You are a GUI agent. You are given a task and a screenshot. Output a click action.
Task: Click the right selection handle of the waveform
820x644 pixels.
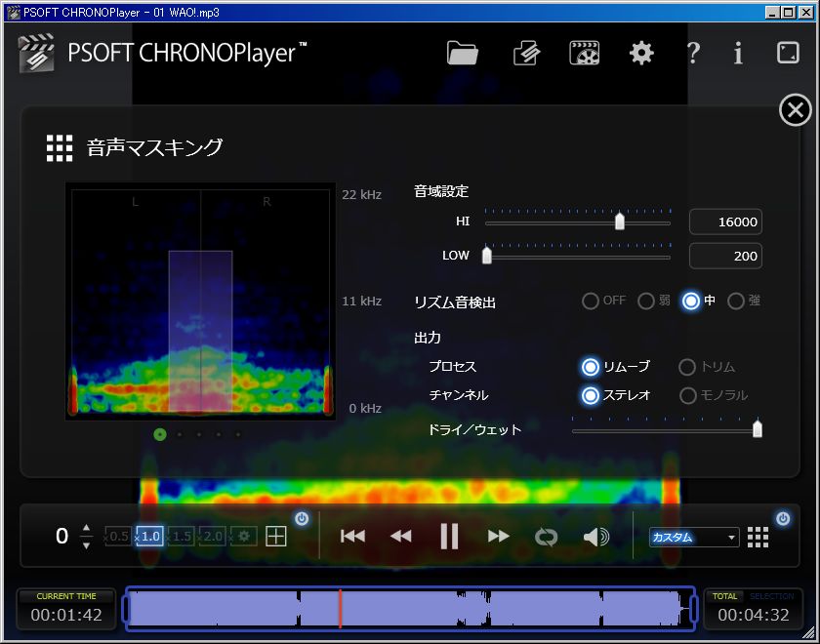[x=694, y=609]
